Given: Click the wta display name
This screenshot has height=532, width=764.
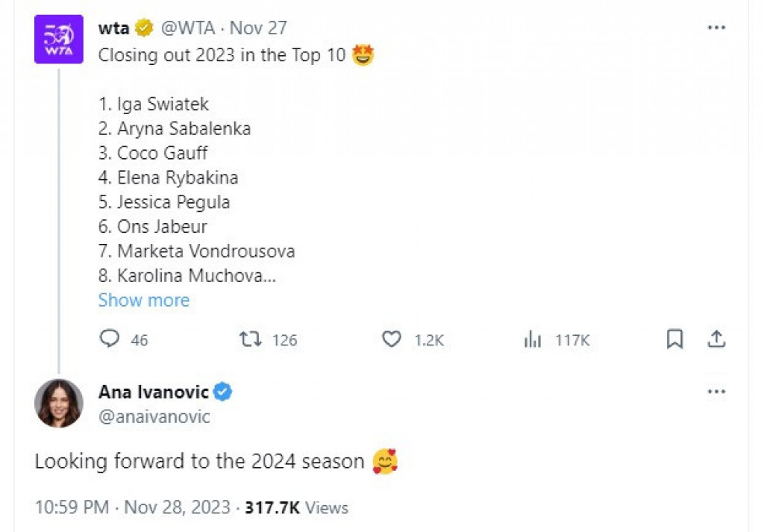Looking at the screenshot, I should coord(114,28).
